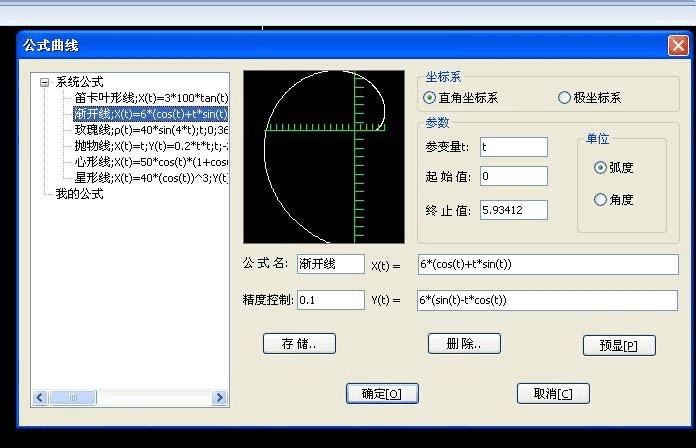Select the 玫瑰线 formula row
Screen dimensions: 696x448
151,130
